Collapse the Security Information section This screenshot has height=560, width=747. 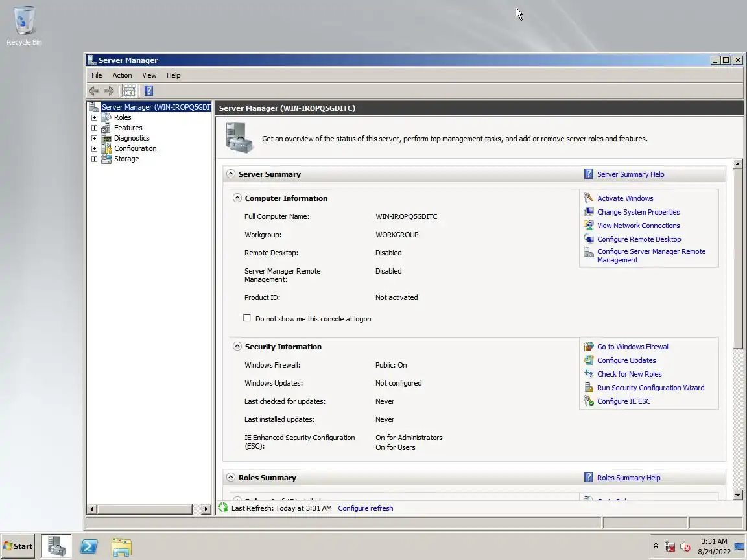tap(237, 346)
